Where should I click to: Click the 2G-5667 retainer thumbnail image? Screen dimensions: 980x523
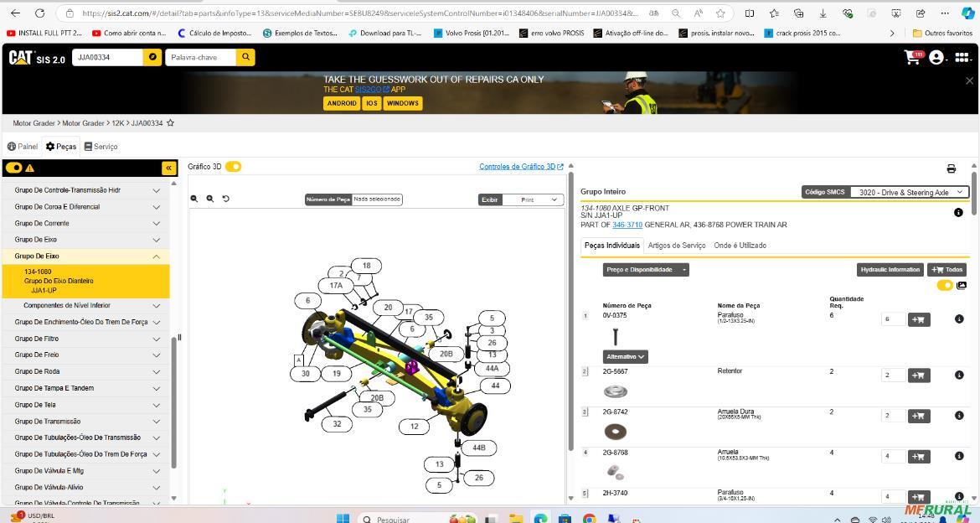pyautogui.click(x=616, y=391)
